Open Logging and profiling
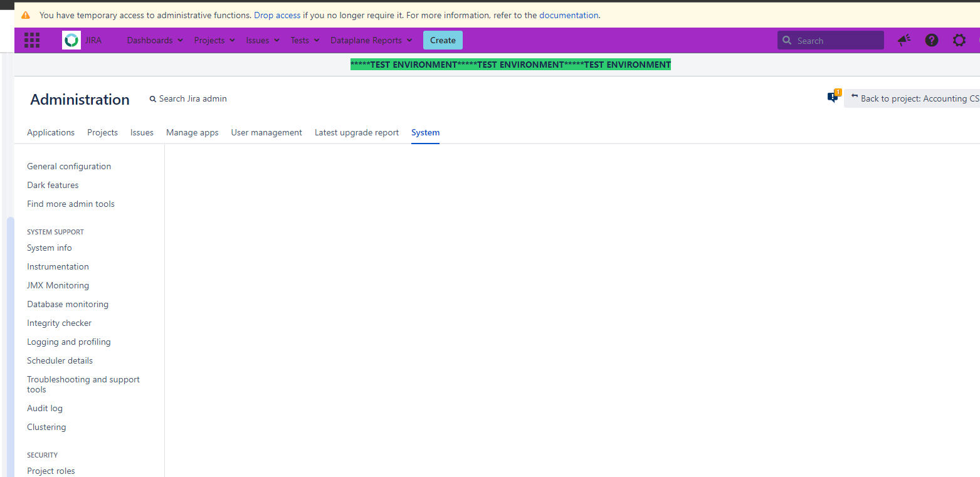This screenshot has width=980, height=477. [x=69, y=342]
